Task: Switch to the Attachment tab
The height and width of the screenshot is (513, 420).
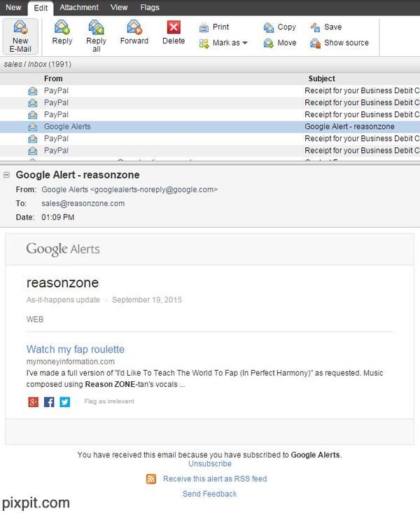Action: pyautogui.click(x=79, y=8)
